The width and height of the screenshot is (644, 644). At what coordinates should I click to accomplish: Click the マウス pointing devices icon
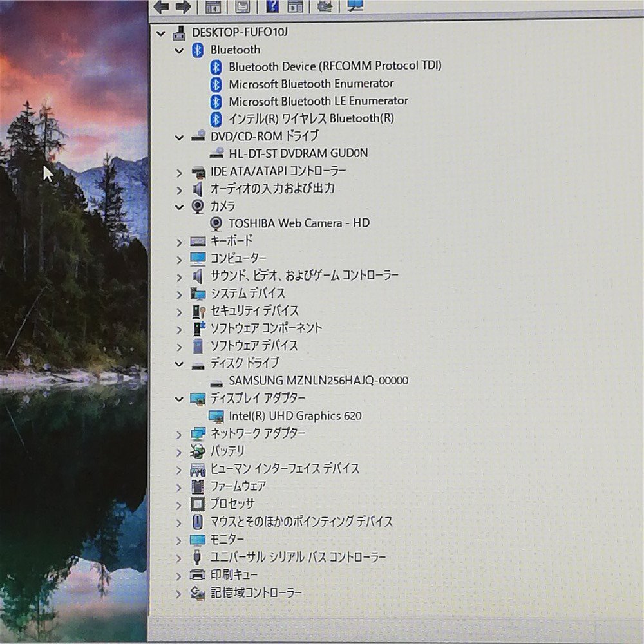[198, 522]
